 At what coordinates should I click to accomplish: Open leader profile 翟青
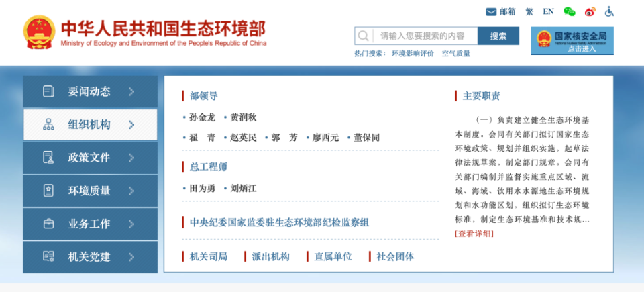[x=202, y=138]
